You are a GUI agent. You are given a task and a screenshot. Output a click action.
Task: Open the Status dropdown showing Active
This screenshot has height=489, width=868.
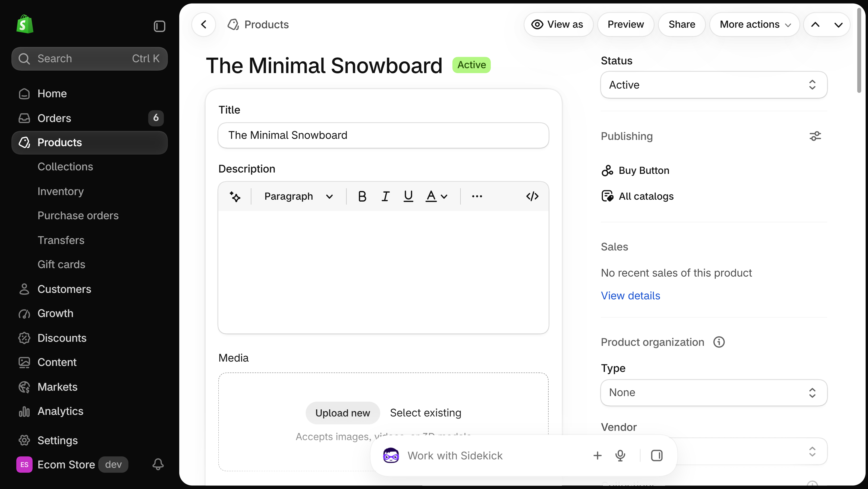(x=714, y=84)
